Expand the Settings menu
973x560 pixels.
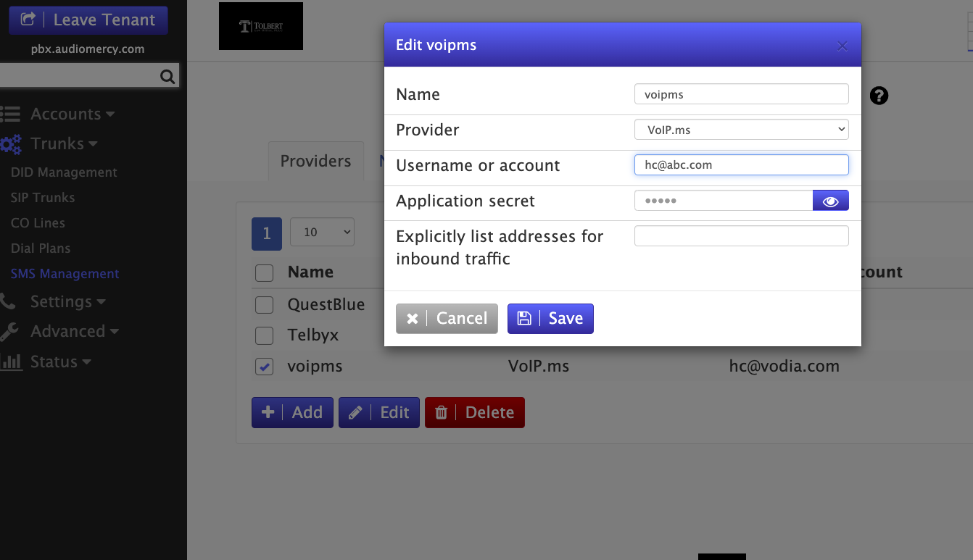pos(68,301)
